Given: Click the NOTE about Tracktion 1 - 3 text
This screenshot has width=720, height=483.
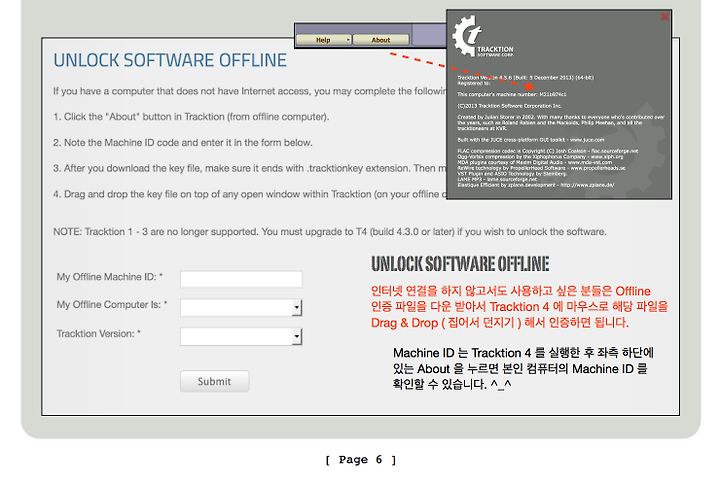Looking at the screenshot, I should click(330, 231).
